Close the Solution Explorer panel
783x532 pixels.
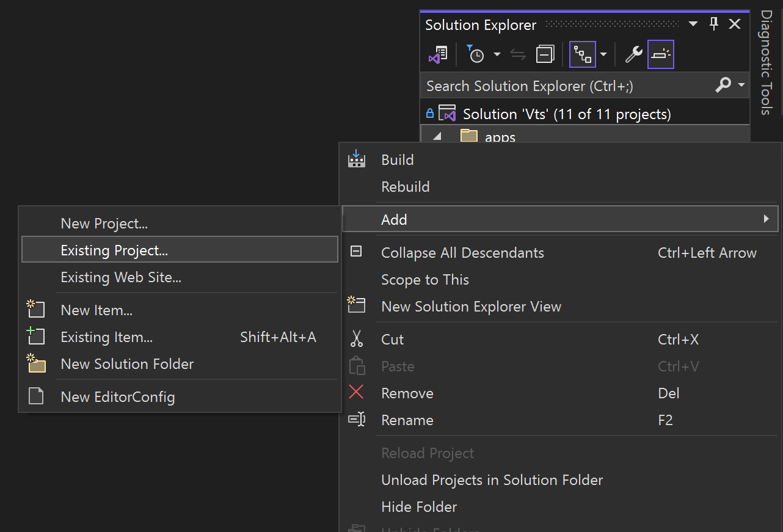coord(735,24)
